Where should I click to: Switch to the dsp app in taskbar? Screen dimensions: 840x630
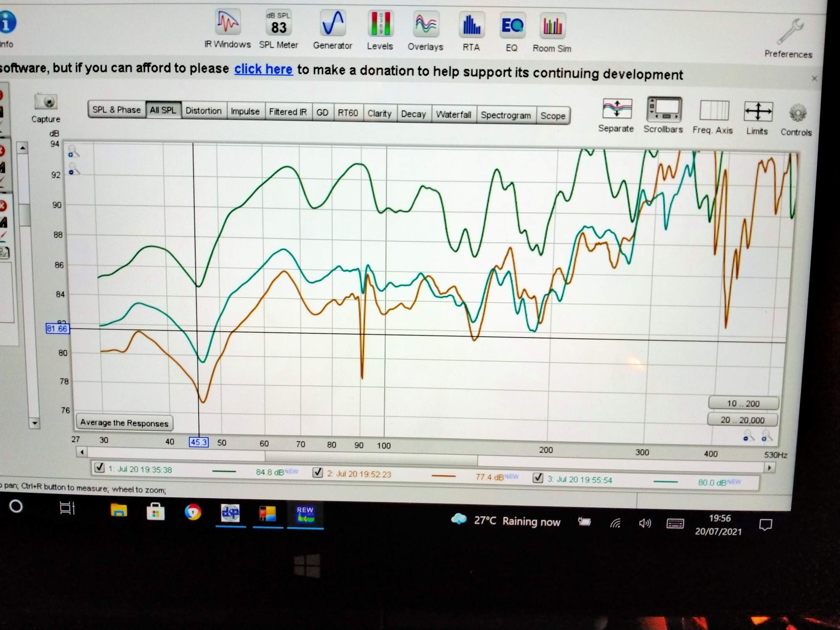(x=230, y=513)
